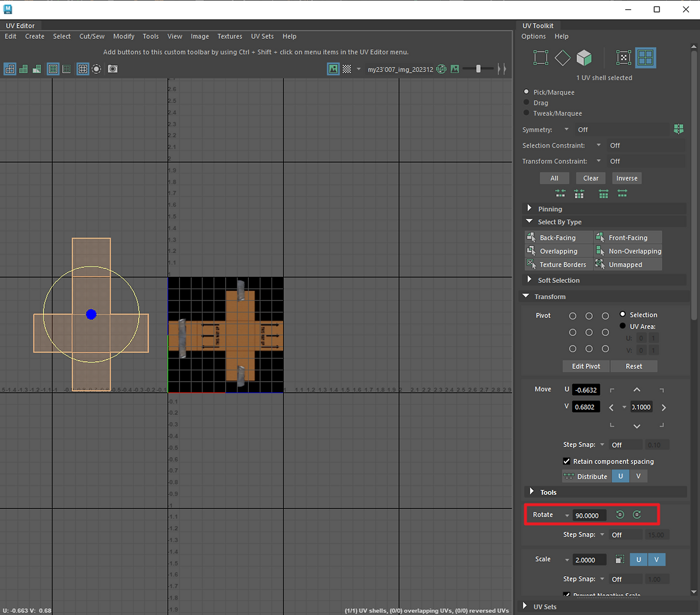
Task: Open the Rotate Step Snap dropdown
Action: point(602,535)
